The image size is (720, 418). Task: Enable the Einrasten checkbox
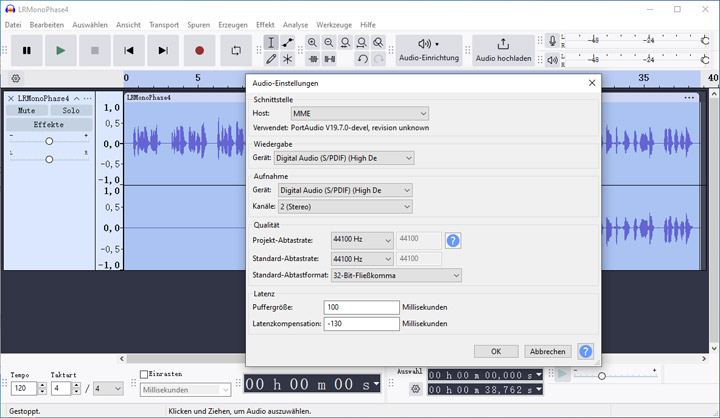click(x=144, y=374)
